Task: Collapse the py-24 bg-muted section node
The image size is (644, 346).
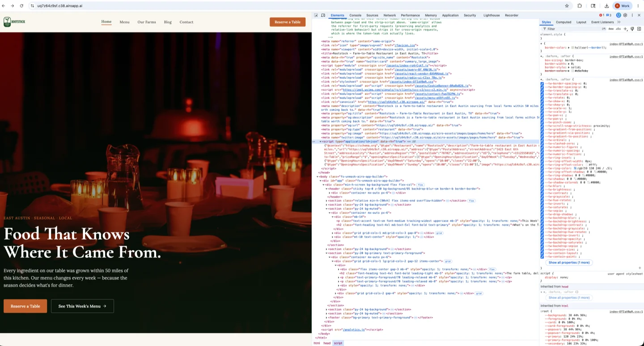Action: (326, 209)
